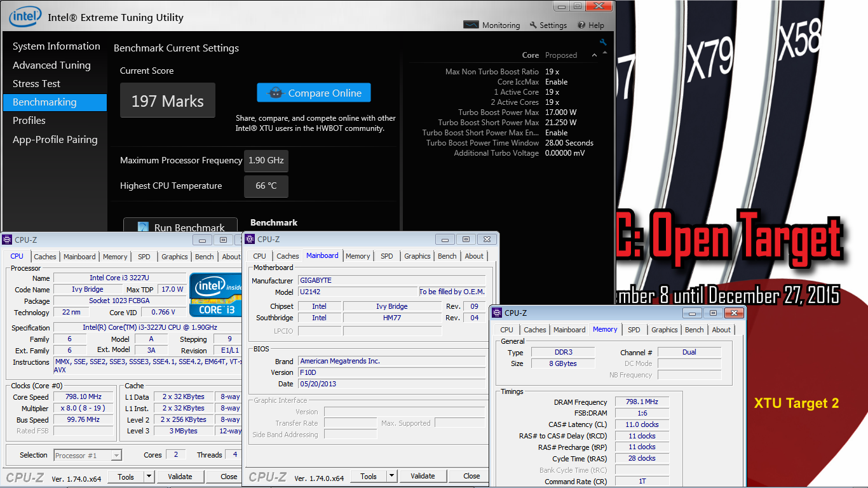This screenshot has height=488, width=868.
Task: Click DRAM Frequency 798.1 MHz field
Action: coord(642,402)
